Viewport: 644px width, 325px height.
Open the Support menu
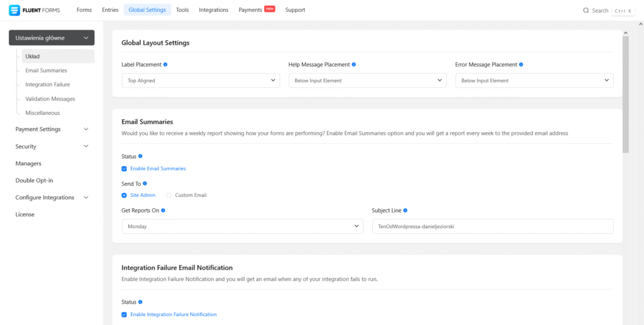[x=295, y=10]
